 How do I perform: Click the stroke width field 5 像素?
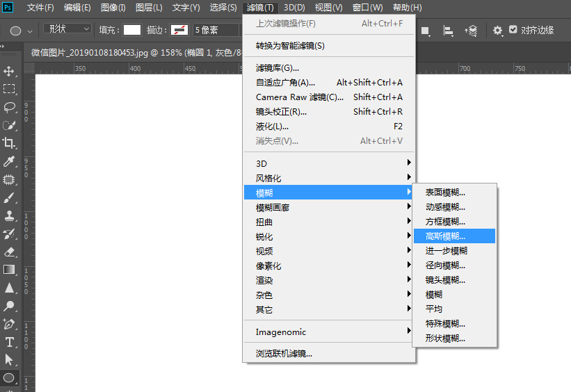pyautogui.click(x=216, y=30)
